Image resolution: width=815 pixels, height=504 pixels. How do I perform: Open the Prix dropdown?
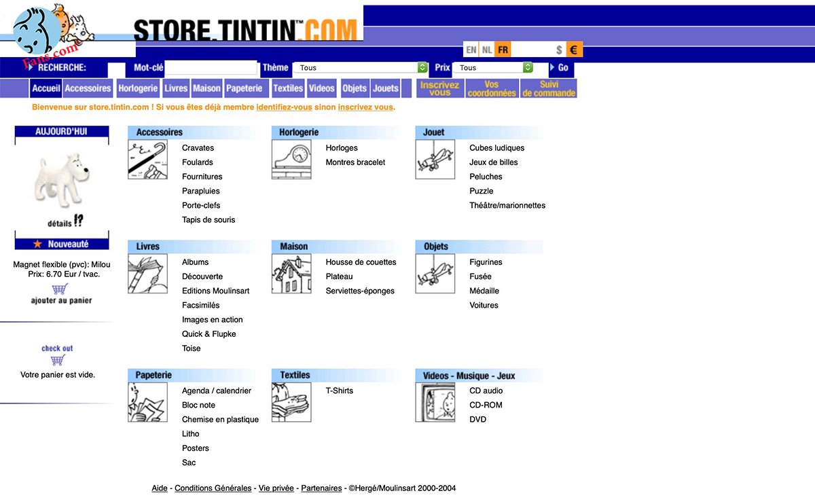pyautogui.click(x=493, y=67)
